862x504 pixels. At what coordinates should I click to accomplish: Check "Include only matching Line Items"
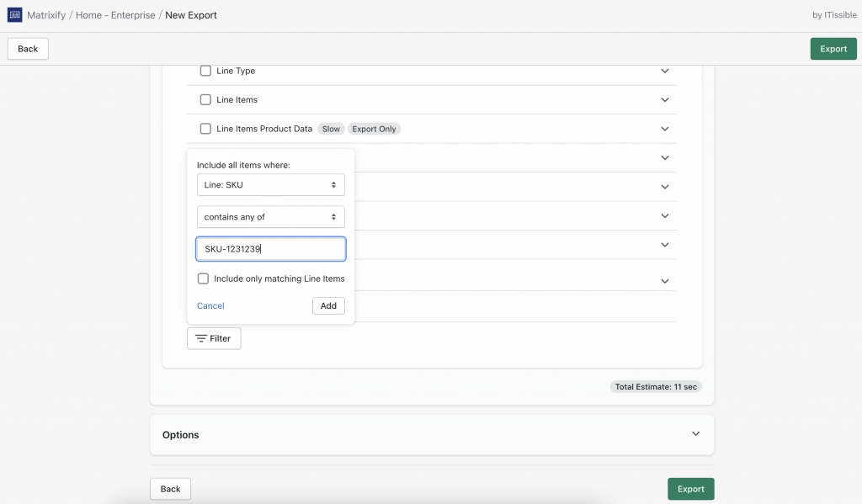click(203, 279)
